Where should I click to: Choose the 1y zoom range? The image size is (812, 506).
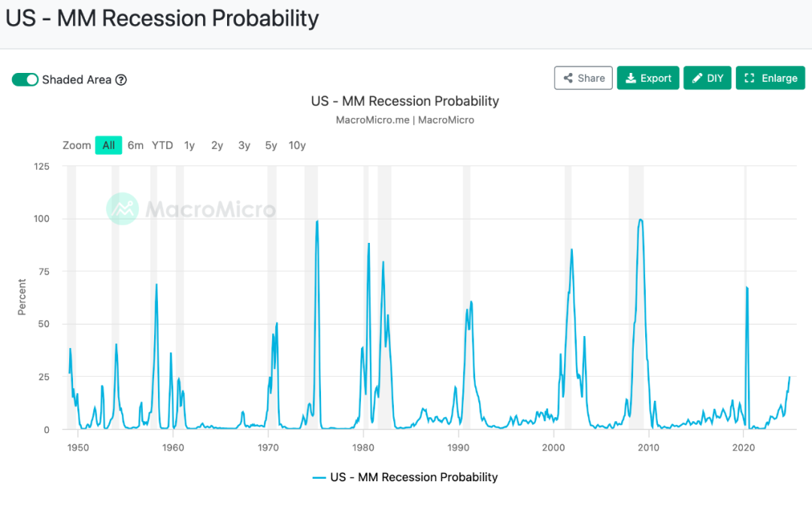coord(189,146)
